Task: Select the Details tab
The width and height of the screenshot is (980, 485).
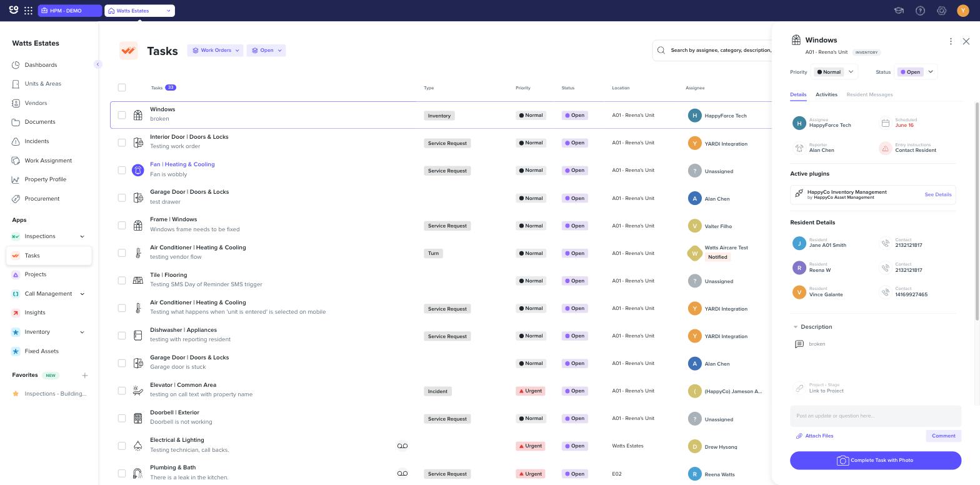Action: (x=798, y=94)
